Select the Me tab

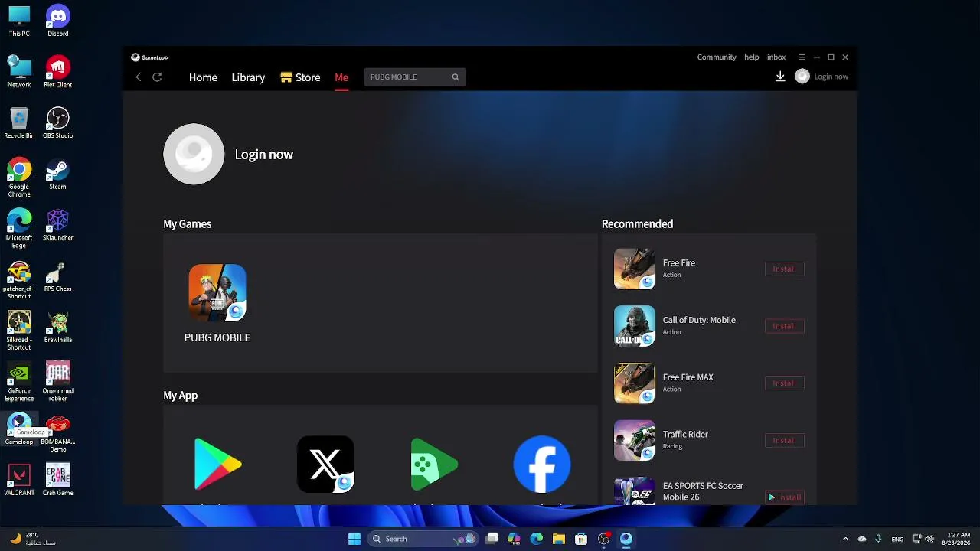[x=341, y=77]
